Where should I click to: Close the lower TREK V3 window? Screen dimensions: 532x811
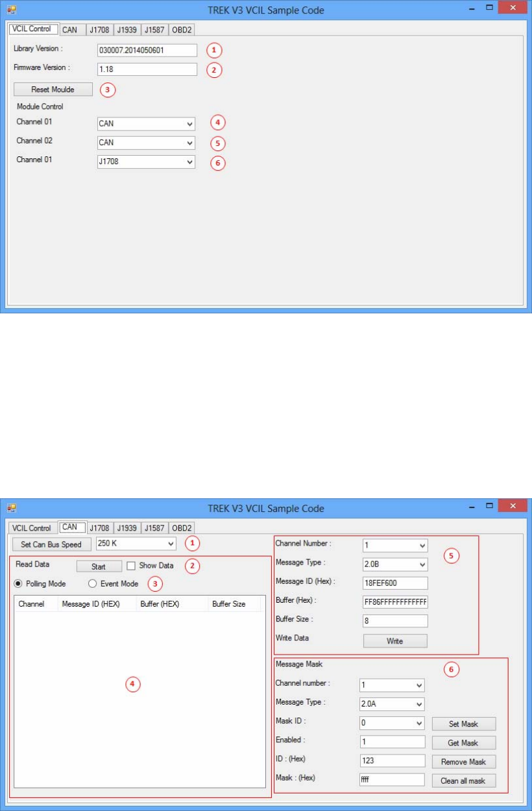pos(513,505)
